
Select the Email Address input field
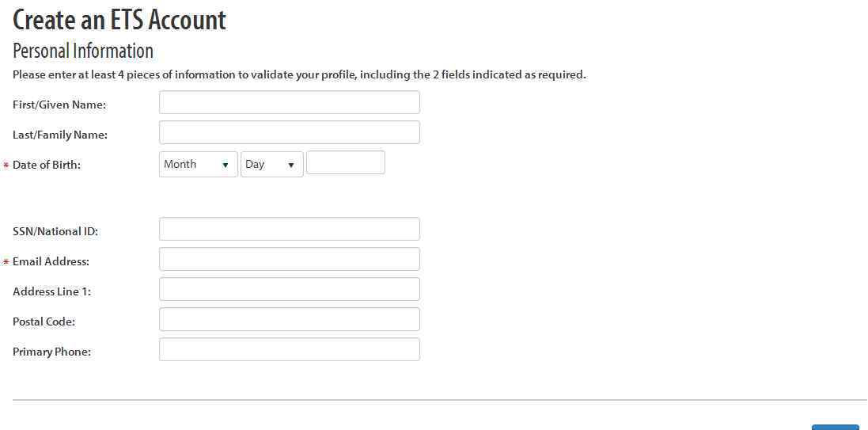(x=289, y=260)
